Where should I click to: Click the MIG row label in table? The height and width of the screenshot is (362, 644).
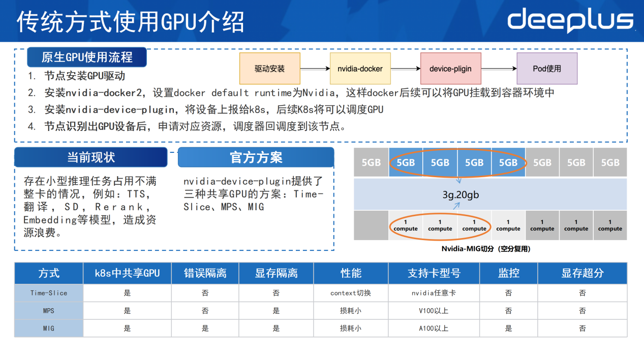(x=49, y=328)
